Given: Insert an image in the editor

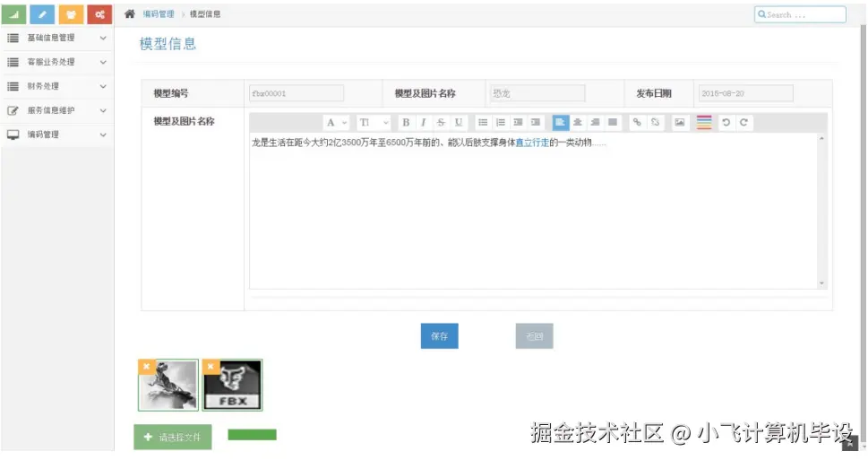Looking at the screenshot, I should 680,123.
